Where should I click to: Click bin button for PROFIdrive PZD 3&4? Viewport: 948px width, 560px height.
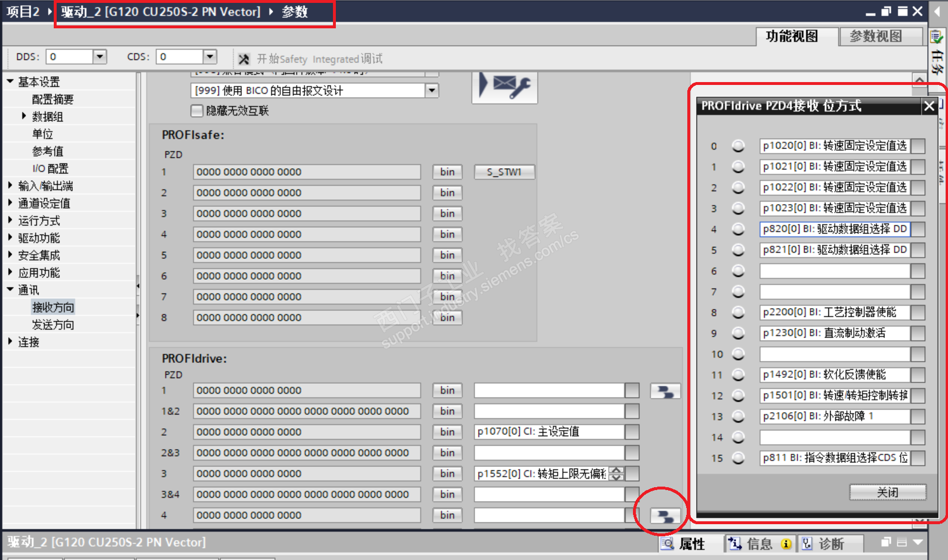click(447, 495)
